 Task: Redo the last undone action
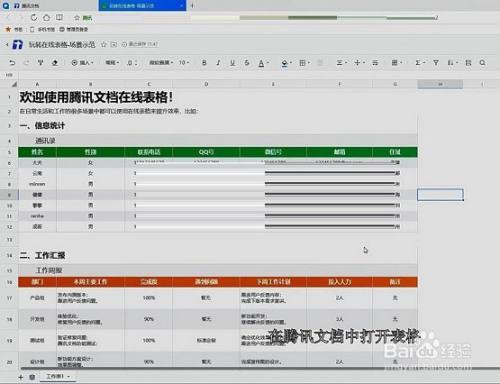26,63
